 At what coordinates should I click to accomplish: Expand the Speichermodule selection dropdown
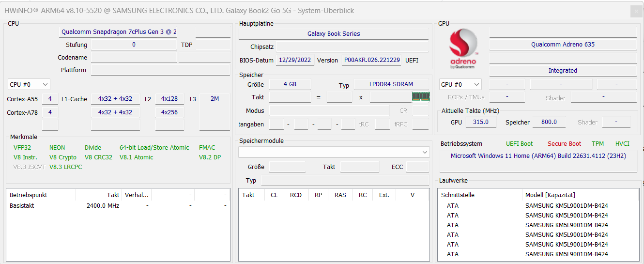[334, 152]
